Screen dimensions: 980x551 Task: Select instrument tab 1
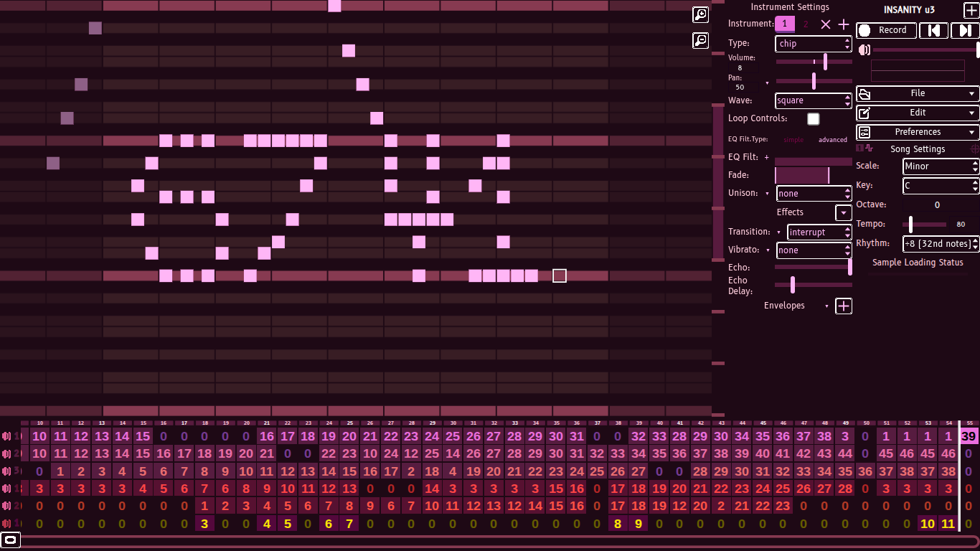784,24
